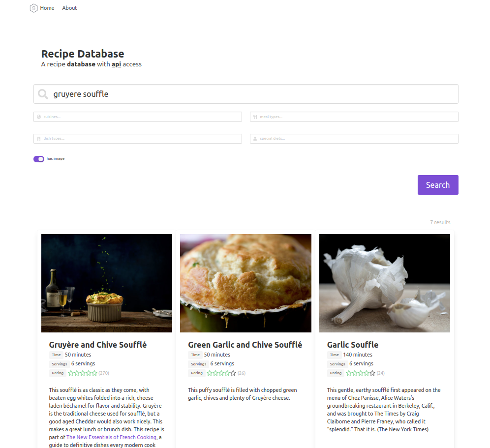Click the purple Search button
The width and height of the screenshot is (490, 448).
pyautogui.click(x=438, y=185)
